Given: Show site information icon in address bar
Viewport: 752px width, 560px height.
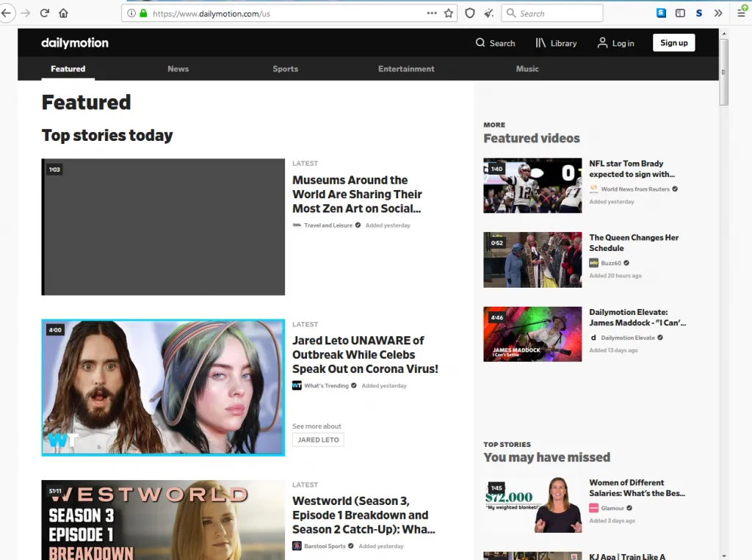Looking at the screenshot, I should click(131, 13).
